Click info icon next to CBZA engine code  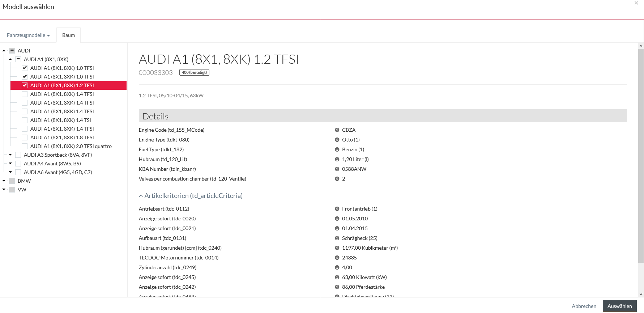pos(337,130)
